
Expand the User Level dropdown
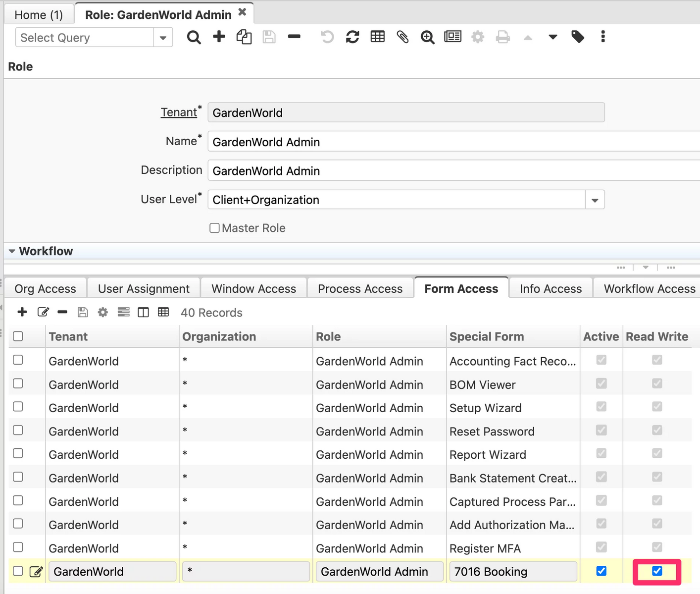click(x=595, y=200)
